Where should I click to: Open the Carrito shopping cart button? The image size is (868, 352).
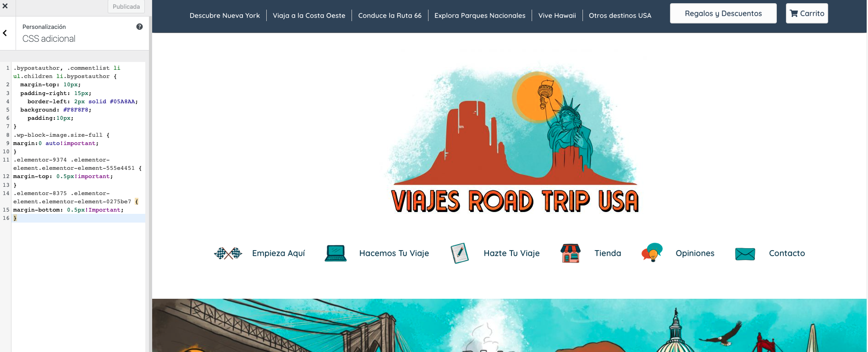point(807,13)
